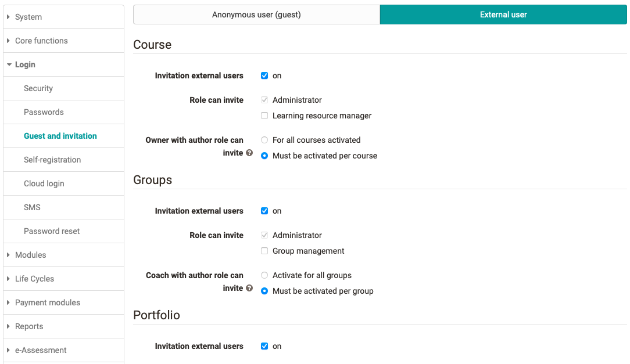Screen dimensions: 630x364
Task: Select 'Activate for all groups' option
Action: 264,275
